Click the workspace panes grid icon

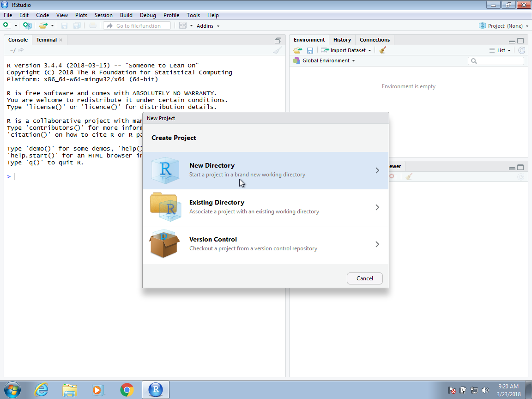[182, 25]
